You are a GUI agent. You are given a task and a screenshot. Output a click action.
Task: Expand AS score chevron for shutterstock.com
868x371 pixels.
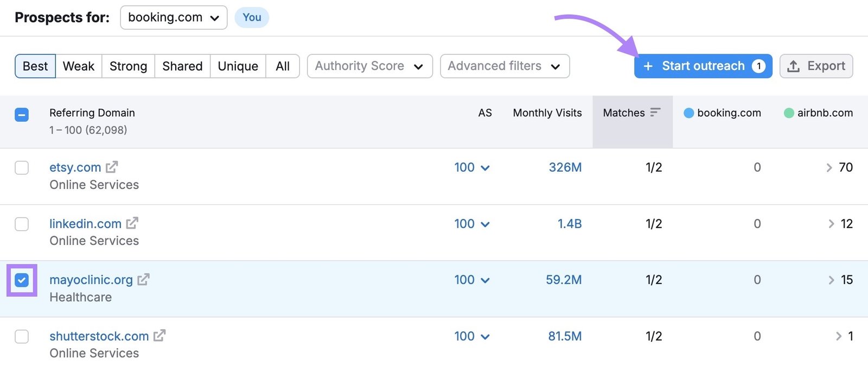coord(486,337)
